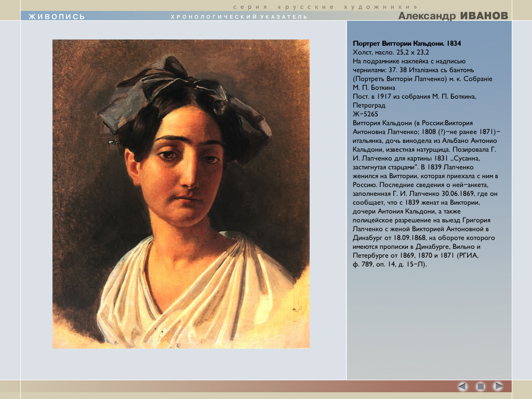Click the previous slide left arrow
This screenshot has width=532, height=399.
pos(462,386)
